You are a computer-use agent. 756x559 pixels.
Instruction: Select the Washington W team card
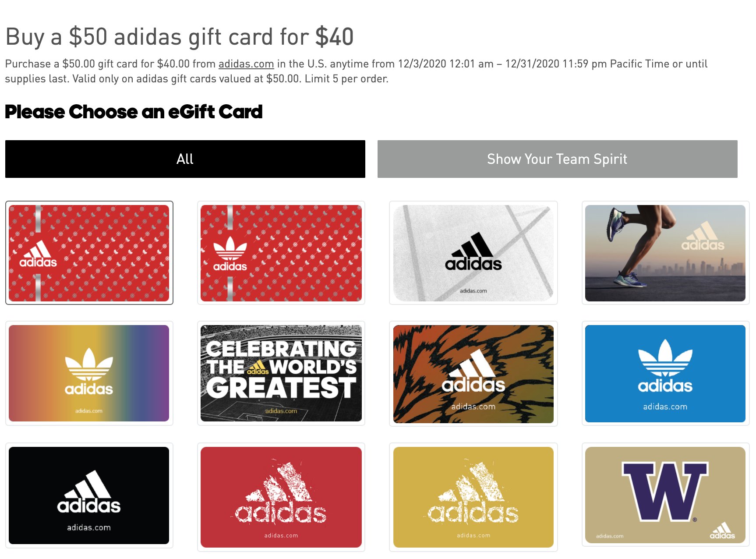[665, 495]
